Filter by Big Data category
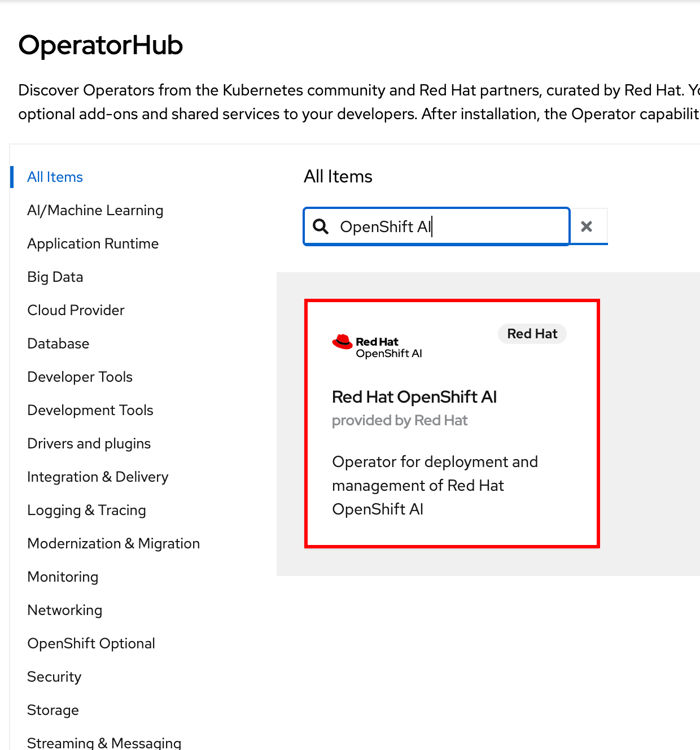The width and height of the screenshot is (700, 750). 55,277
